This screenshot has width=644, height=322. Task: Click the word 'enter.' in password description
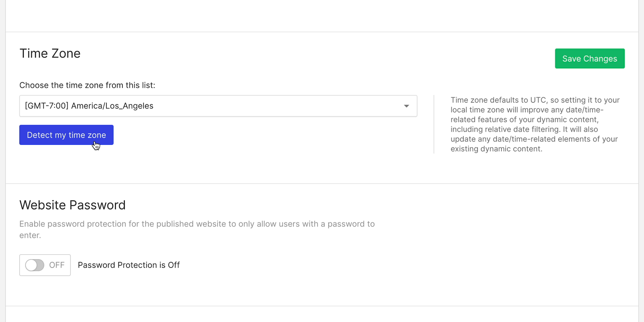30,235
